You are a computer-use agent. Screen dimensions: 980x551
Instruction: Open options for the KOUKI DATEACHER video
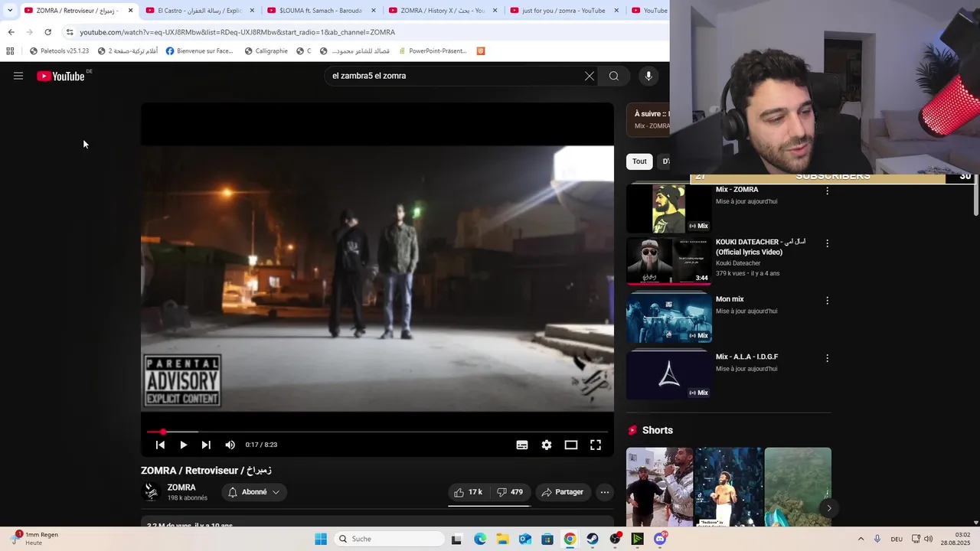pyautogui.click(x=827, y=243)
